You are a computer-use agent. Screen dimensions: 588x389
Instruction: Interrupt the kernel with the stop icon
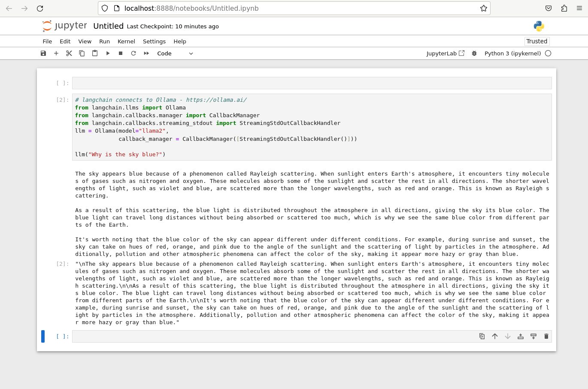point(121,53)
